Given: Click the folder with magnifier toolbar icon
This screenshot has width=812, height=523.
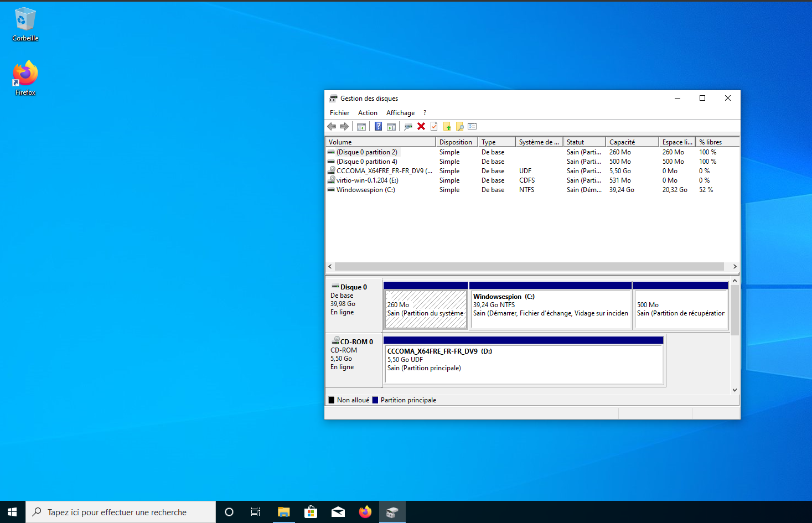Looking at the screenshot, I should pyautogui.click(x=460, y=126).
